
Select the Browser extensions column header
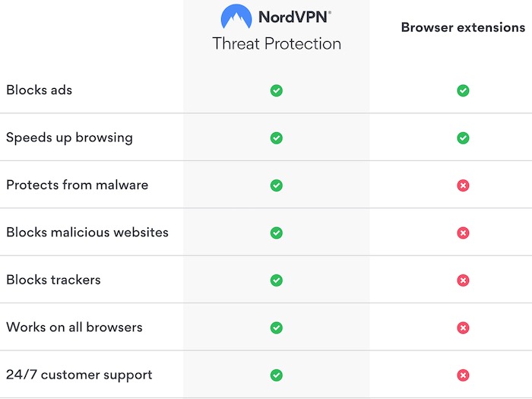click(463, 27)
